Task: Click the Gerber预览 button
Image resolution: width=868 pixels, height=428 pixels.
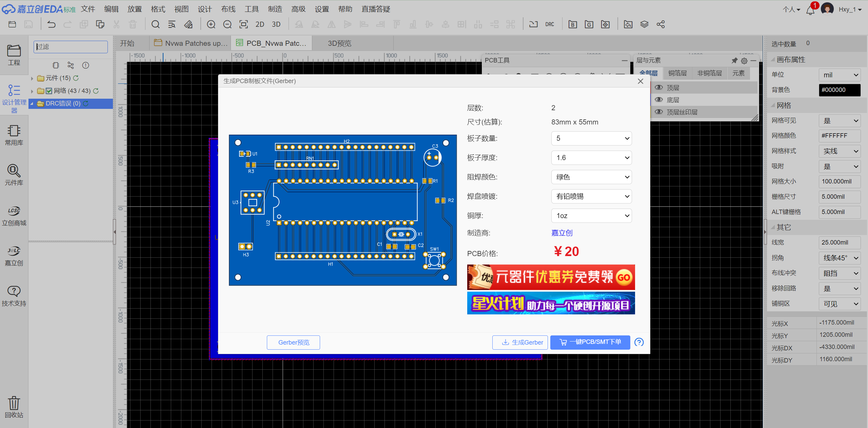Action: 293,342
